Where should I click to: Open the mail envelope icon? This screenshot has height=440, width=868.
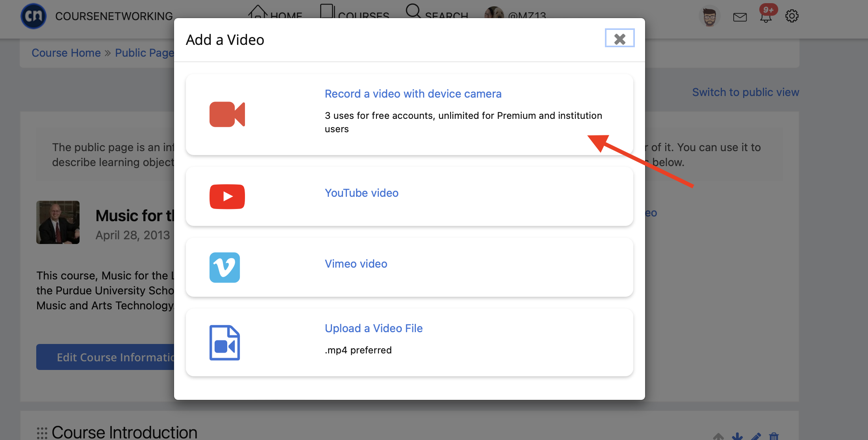(x=740, y=17)
